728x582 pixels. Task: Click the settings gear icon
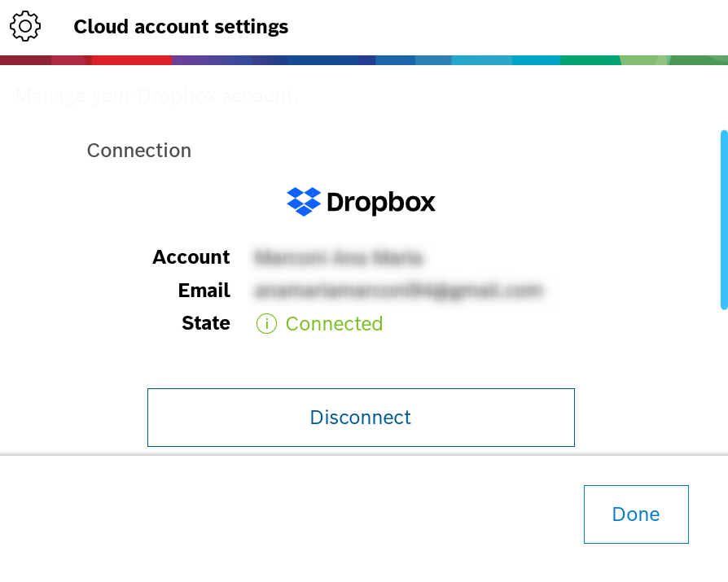(x=25, y=26)
